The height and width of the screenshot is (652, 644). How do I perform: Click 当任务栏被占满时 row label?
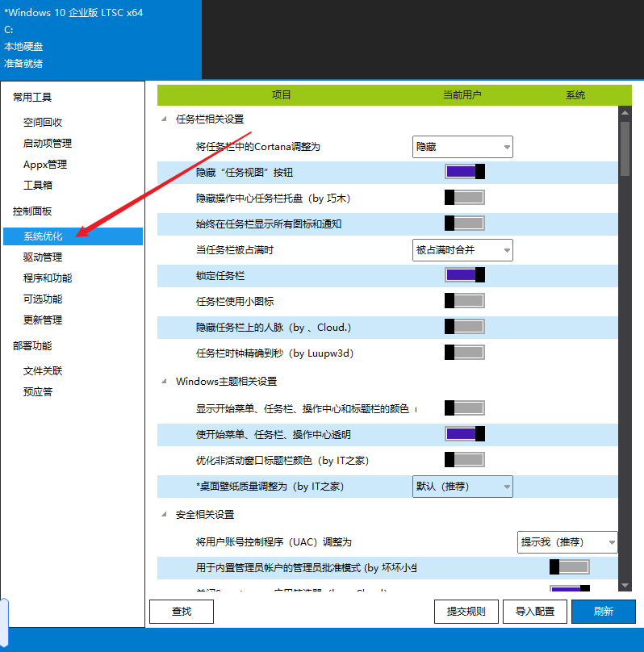click(x=235, y=250)
